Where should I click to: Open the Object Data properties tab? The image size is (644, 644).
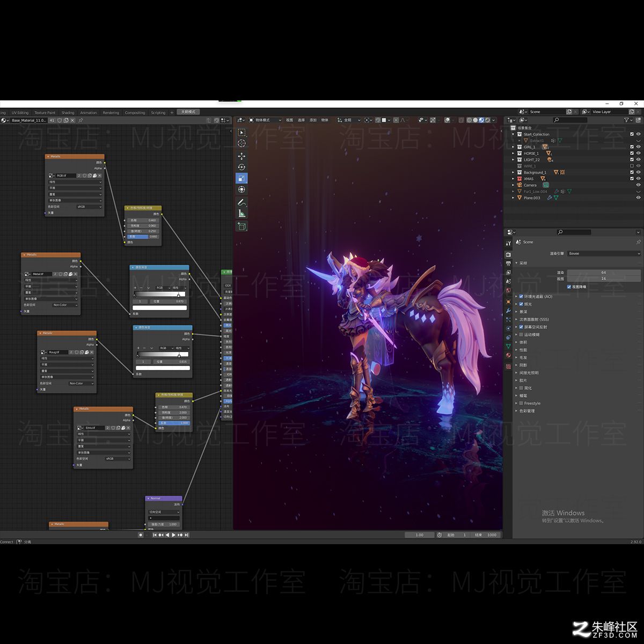point(508,347)
